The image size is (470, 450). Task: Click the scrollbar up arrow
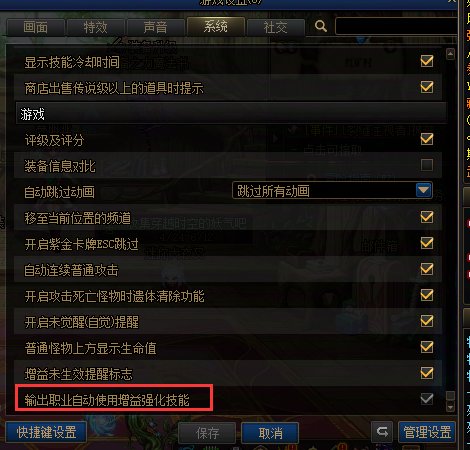450,54
